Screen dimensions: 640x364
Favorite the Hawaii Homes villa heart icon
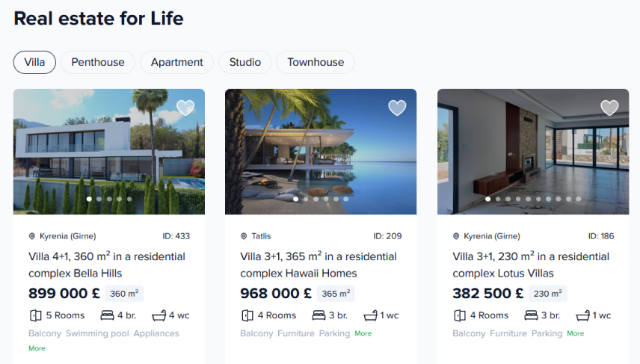point(397,108)
